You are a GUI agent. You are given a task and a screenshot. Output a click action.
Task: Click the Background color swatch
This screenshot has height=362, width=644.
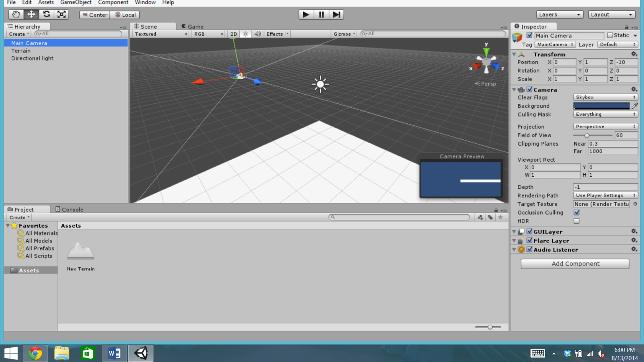click(601, 106)
